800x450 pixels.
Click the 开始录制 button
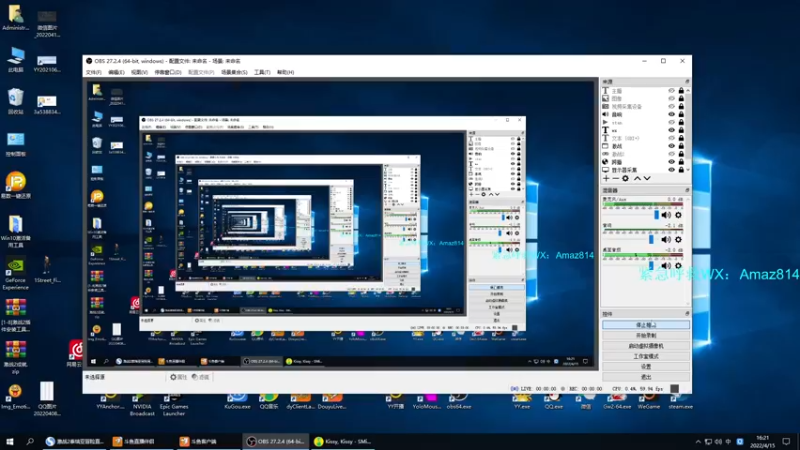(646, 336)
